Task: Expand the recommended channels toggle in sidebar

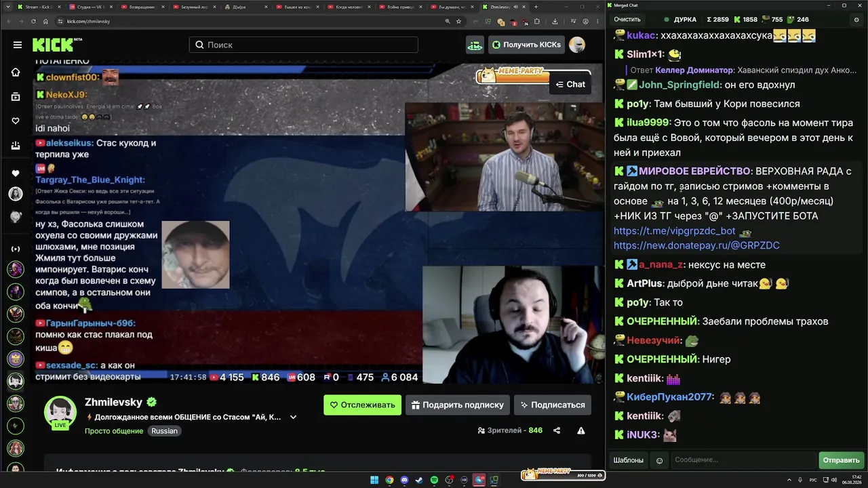Action: pos(16,249)
